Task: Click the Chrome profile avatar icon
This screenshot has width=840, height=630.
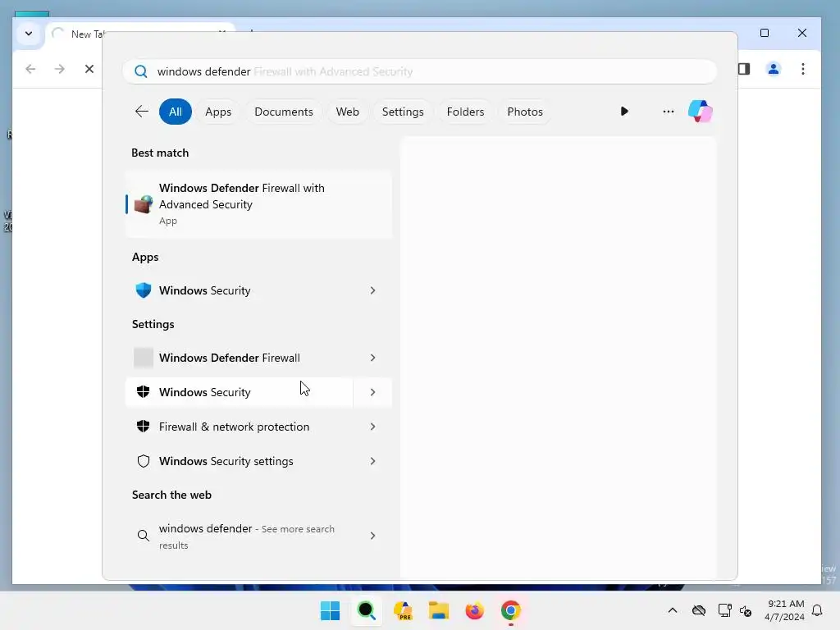Action: click(x=773, y=69)
